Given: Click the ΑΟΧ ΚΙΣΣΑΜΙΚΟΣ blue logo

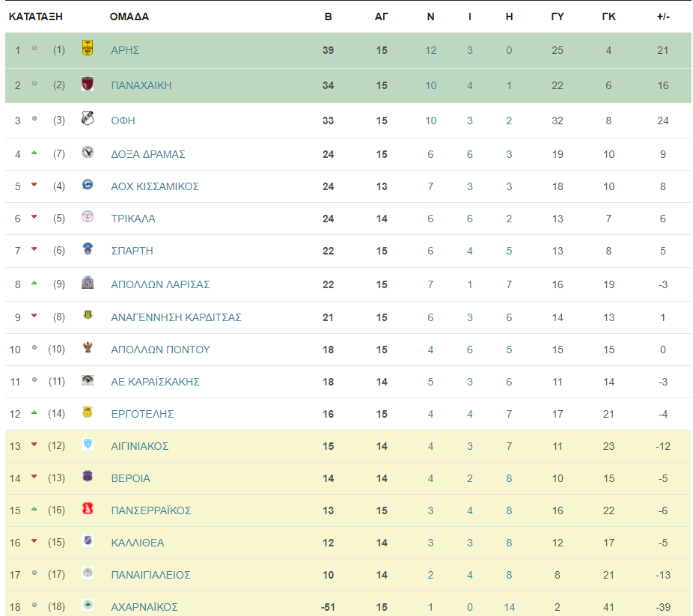Looking at the screenshot, I should (88, 184).
